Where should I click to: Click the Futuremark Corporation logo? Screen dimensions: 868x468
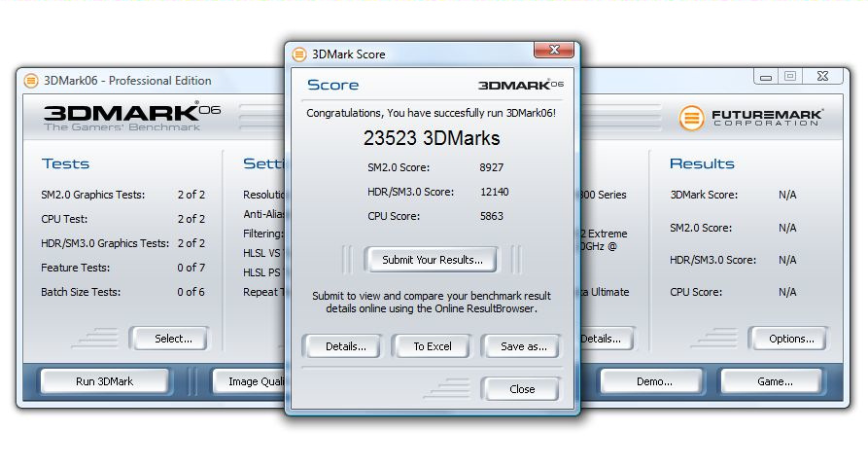pos(751,119)
